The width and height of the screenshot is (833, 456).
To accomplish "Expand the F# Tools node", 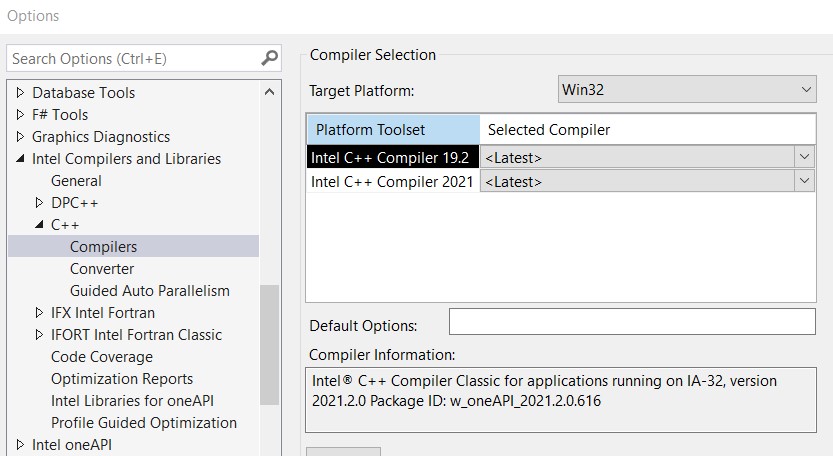I will [x=21, y=115].
